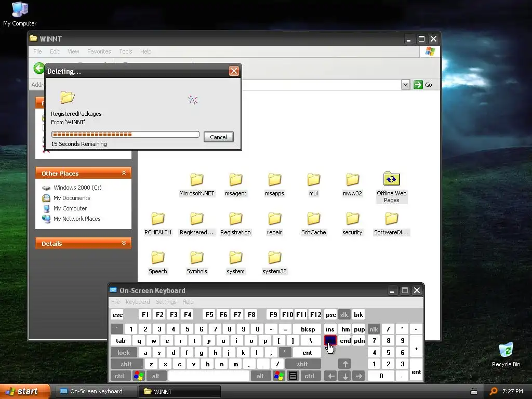Select the mui folder

pos(313,185)
